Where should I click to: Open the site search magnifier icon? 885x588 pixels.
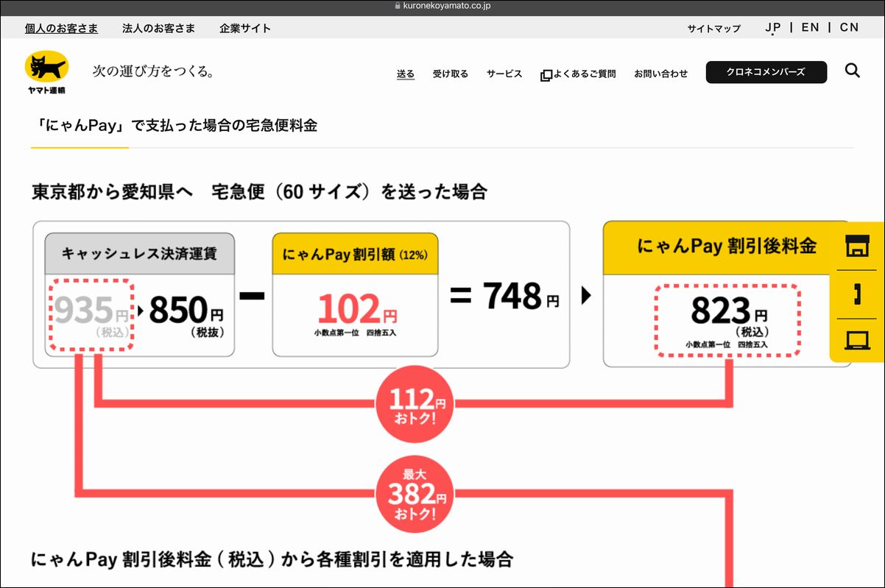853,71
